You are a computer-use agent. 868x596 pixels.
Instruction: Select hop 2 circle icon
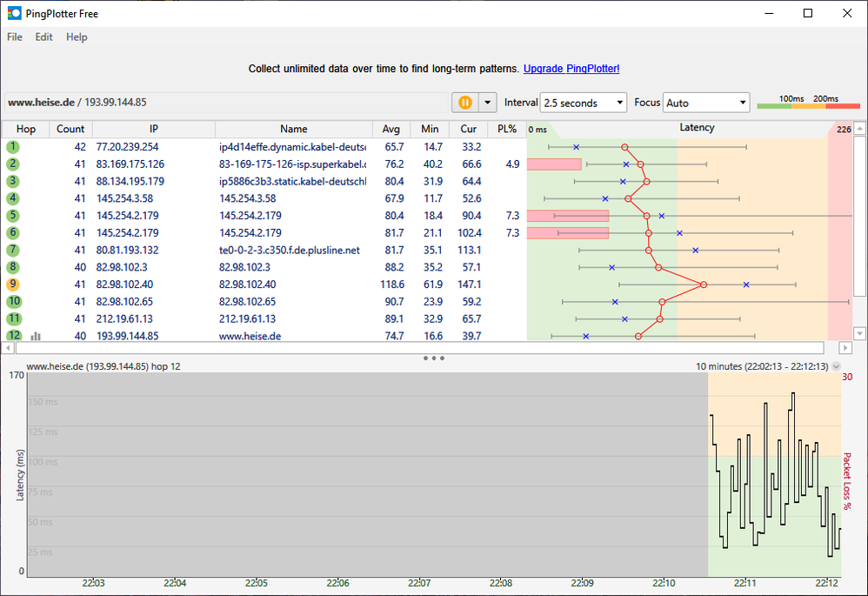[x=13, y=164]
